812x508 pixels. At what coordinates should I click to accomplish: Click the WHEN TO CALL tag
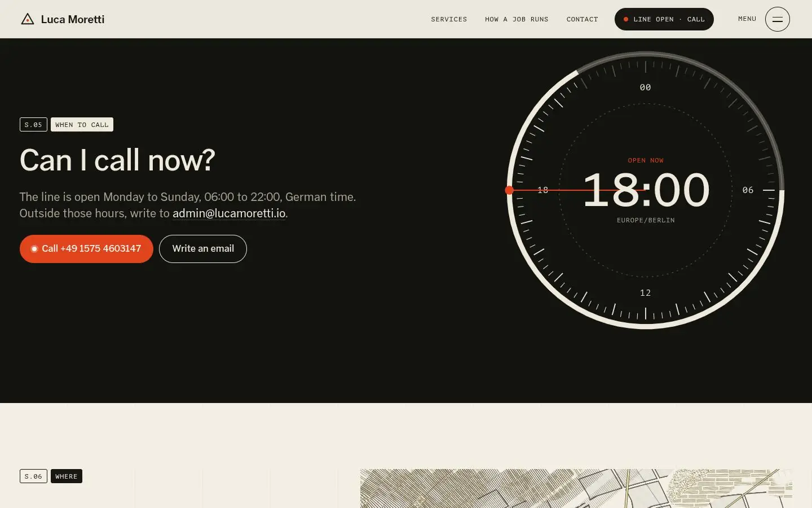(x=82, y=125)
